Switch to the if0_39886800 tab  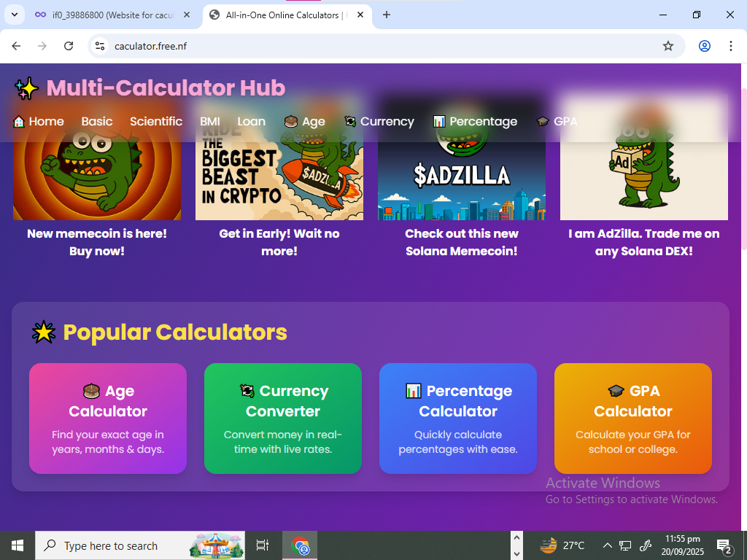click(x=113, y=15)
